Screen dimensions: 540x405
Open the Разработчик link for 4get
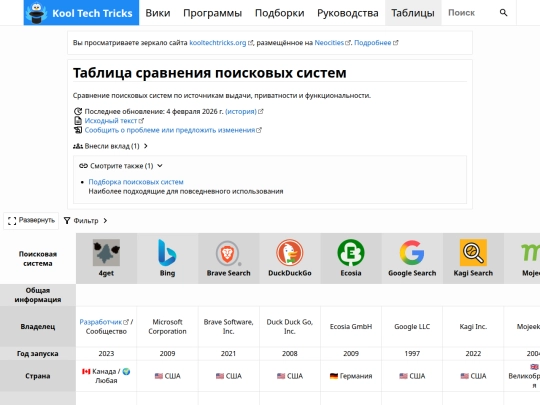pos(101,322)
